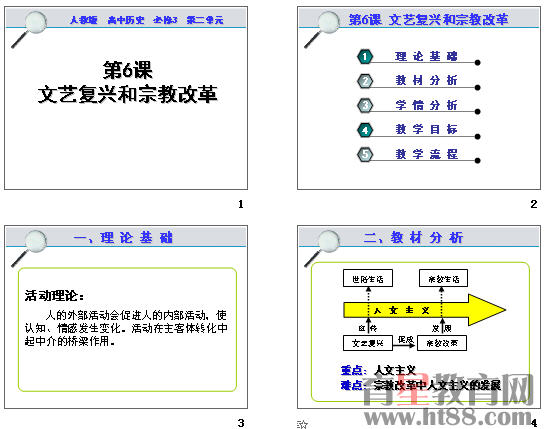
Task: Select slide 2 thumbnail with the five-item outline
Action: click(x=419, y=98)
